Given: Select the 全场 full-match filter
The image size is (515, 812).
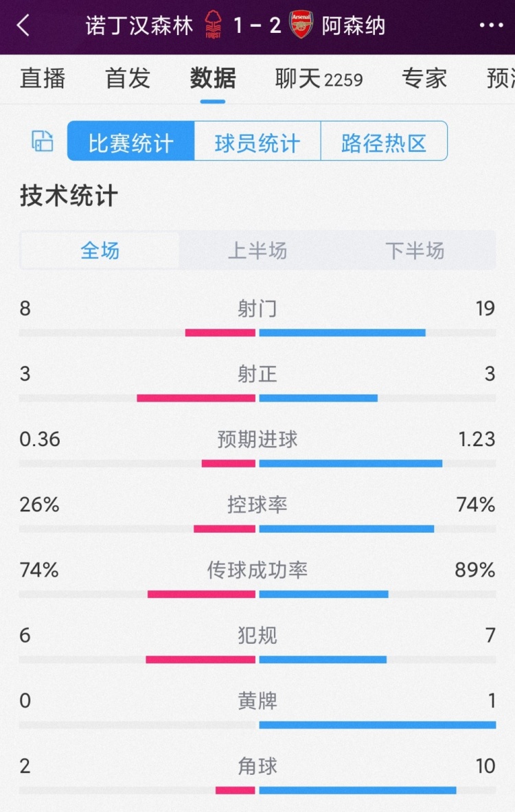Looking at the screenshot, I should (100, 251).
